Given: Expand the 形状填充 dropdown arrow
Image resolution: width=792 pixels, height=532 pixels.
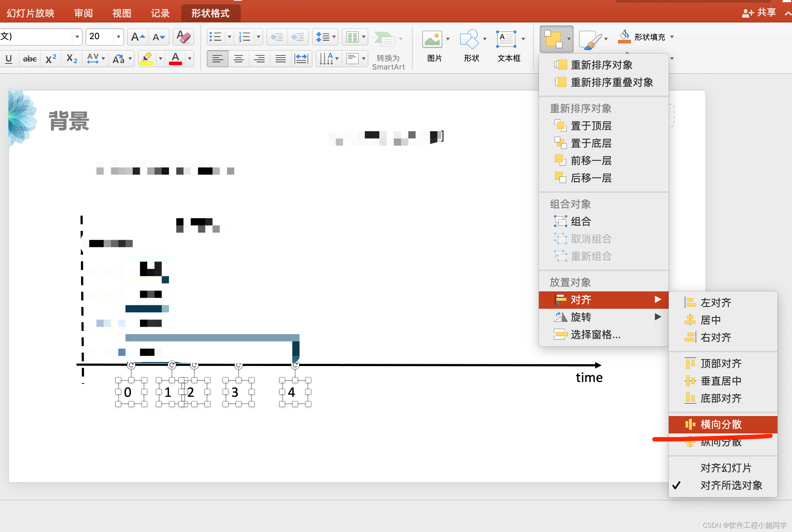Looking at the screenshot, I should click(672, 37).
